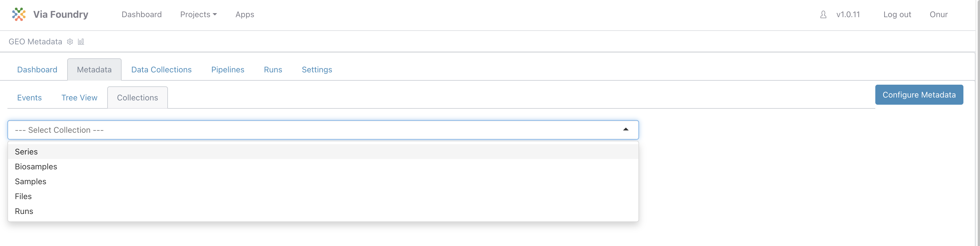This screenshot has width=980, height=246.
Task: Click the Via Foundry logo icon
Action: pyautogui.click(x=19, y=15)
